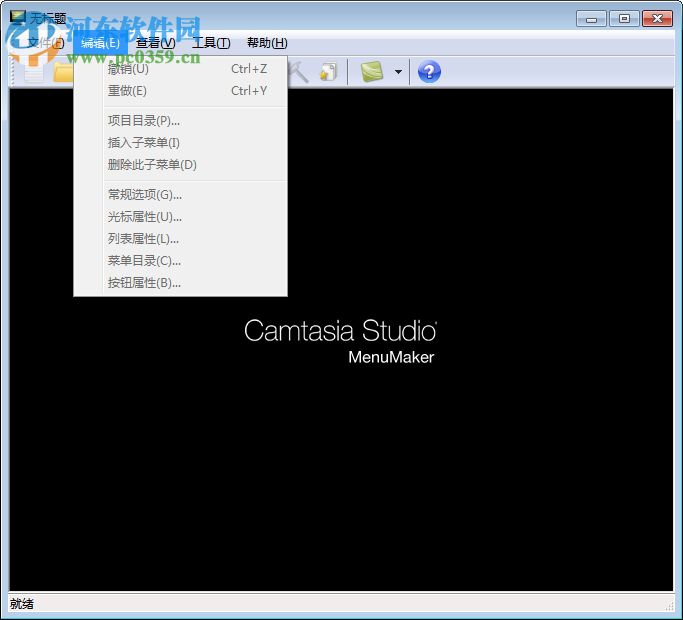Select 项目目录(P)... menu entry
Screen dimensions: 683x620
click(180, 121)
